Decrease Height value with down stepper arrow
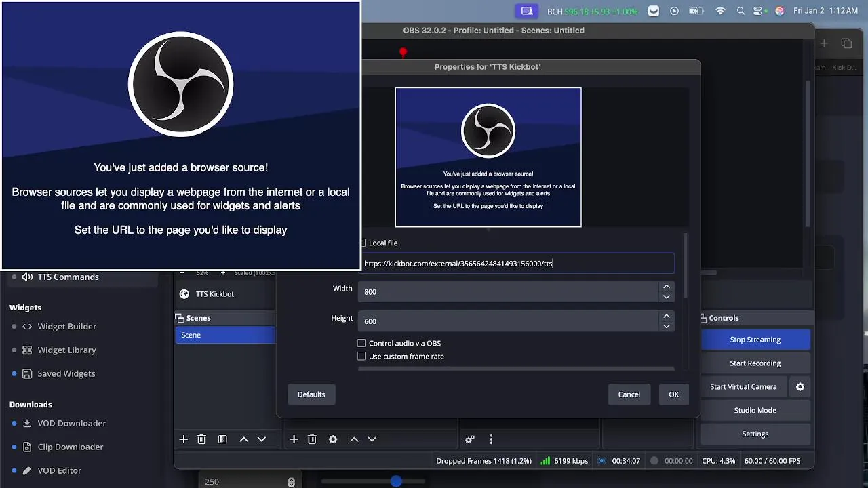The height and width of the screenshot is (488, 868). pyautogui.click(x=667, y=326)
